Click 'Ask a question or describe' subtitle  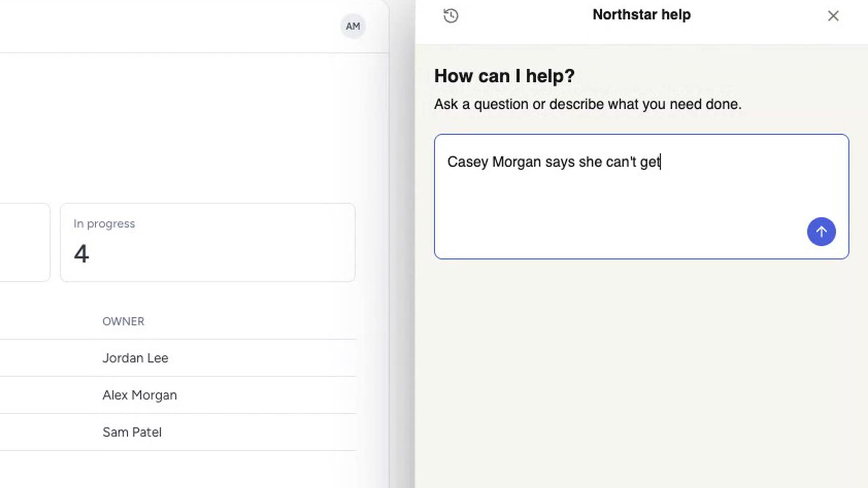click(x=588, y=104)
